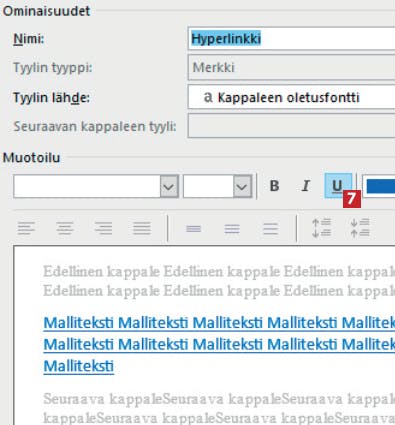Toggle Bold formatting button

(x=274, y=186)
